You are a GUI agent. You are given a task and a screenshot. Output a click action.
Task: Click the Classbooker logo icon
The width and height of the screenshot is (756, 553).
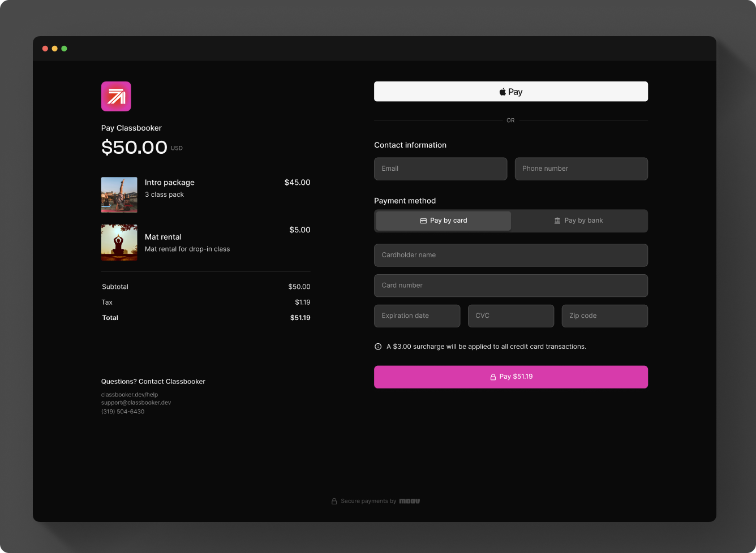[116, 96]
